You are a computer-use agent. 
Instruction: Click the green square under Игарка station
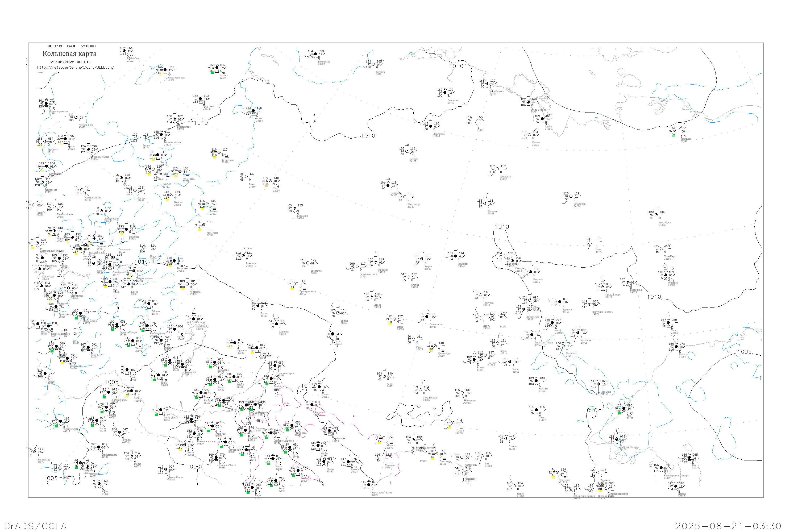212,73
